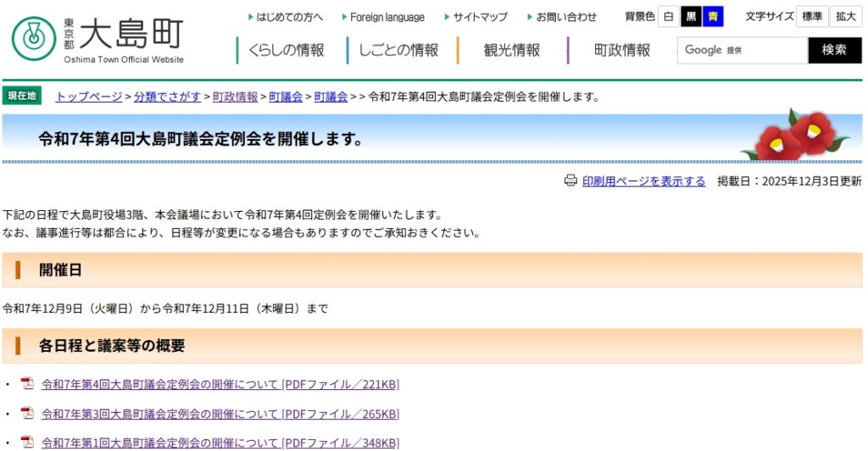Click the printer icon for print view
Image resolution: width=868 pixels, height=451 pixels.
point(570,181)
